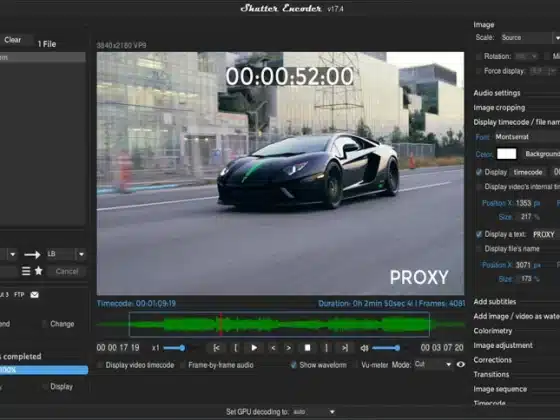Click the Cancel button
Viewport: 560px width, 420px height.
(x=67, y=271)
